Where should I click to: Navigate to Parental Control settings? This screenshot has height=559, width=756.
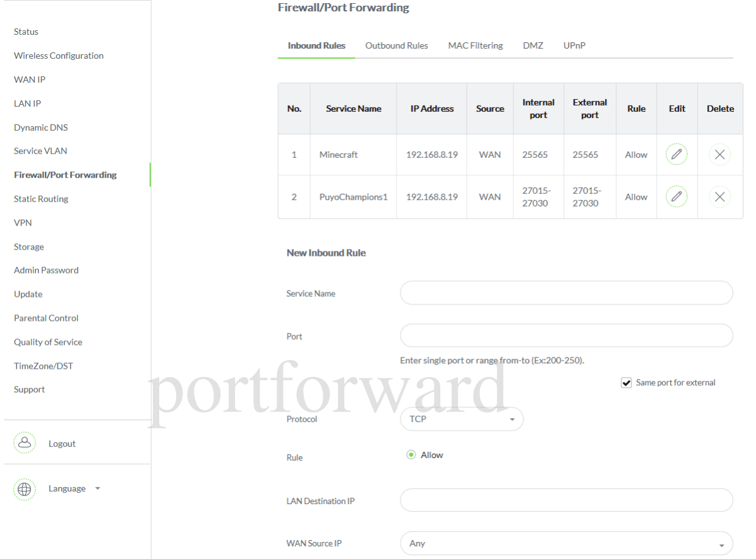[46, 318]
